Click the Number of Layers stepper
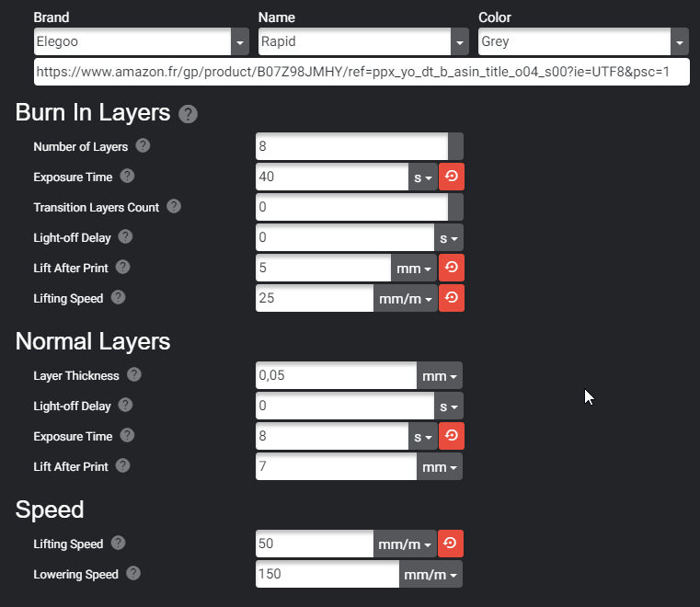This screenshot has width=700, height=607. pyautogui.click(x=456, y=146)
